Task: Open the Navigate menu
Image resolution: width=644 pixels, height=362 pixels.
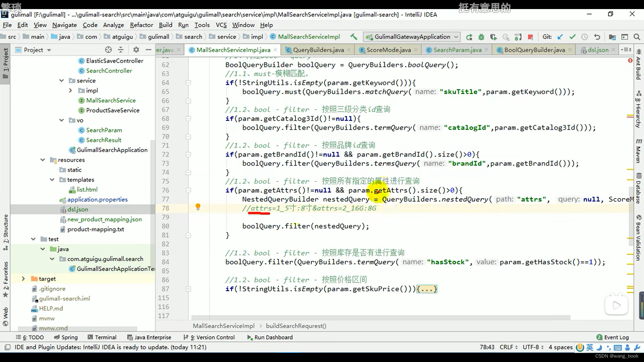Action: tap(64, 25)
